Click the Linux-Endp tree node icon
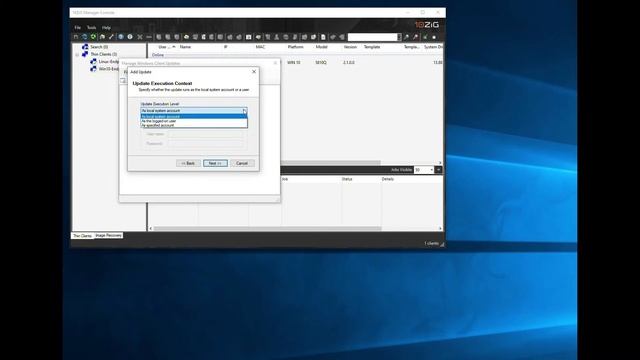Image resolution: width=640 pixels, height=360 pixels. [x=93, y=62]
